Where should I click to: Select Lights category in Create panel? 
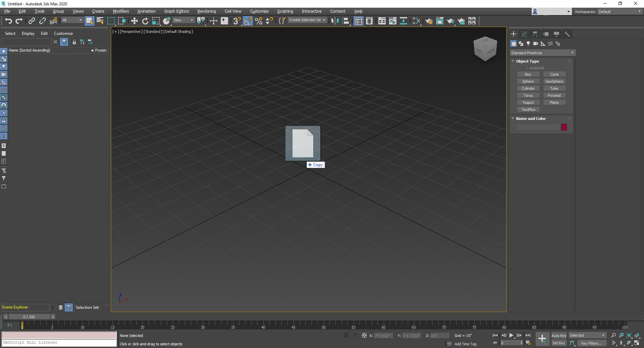point(528,44)
